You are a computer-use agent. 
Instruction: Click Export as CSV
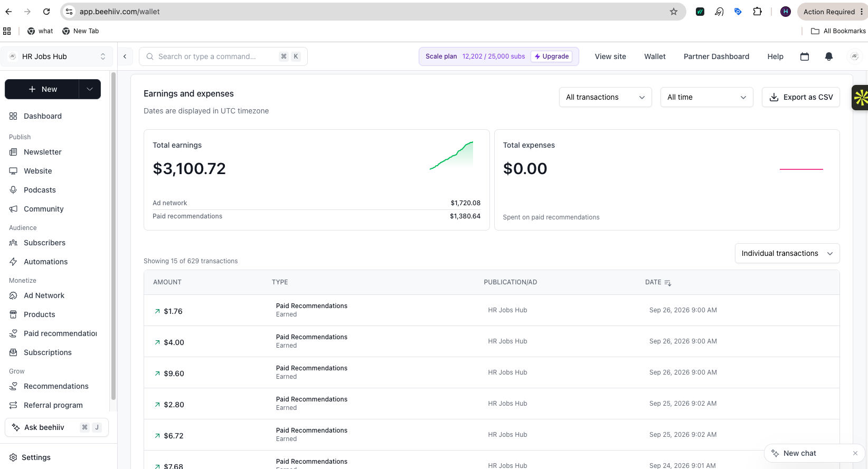pyautogui.click(x=801, y=97)
